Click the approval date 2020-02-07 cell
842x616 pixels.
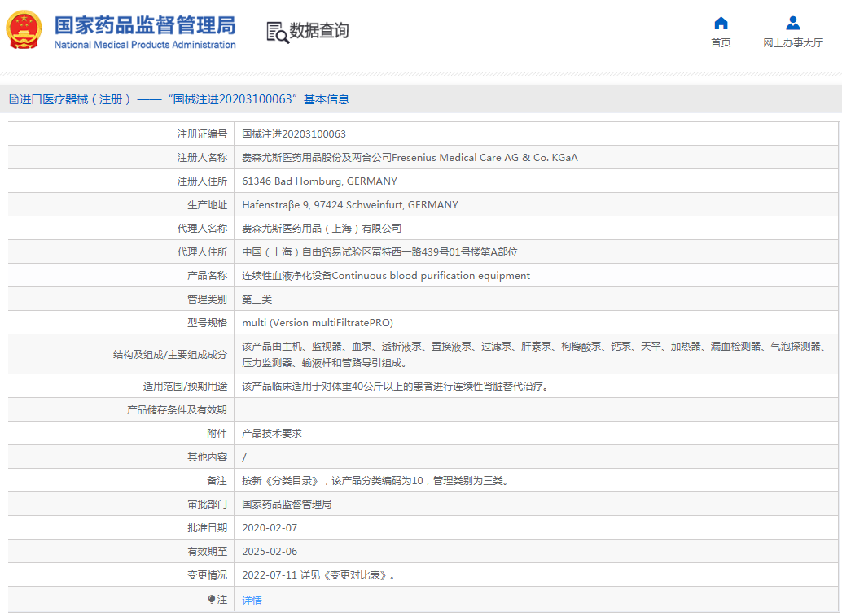coord(270,528)
